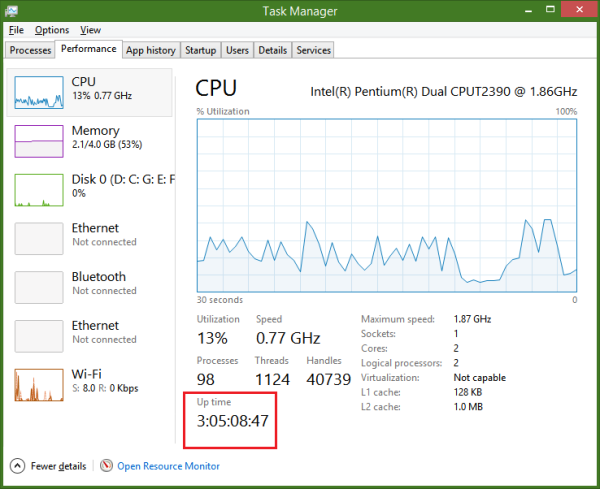Open the View menu

coord(90,30)
